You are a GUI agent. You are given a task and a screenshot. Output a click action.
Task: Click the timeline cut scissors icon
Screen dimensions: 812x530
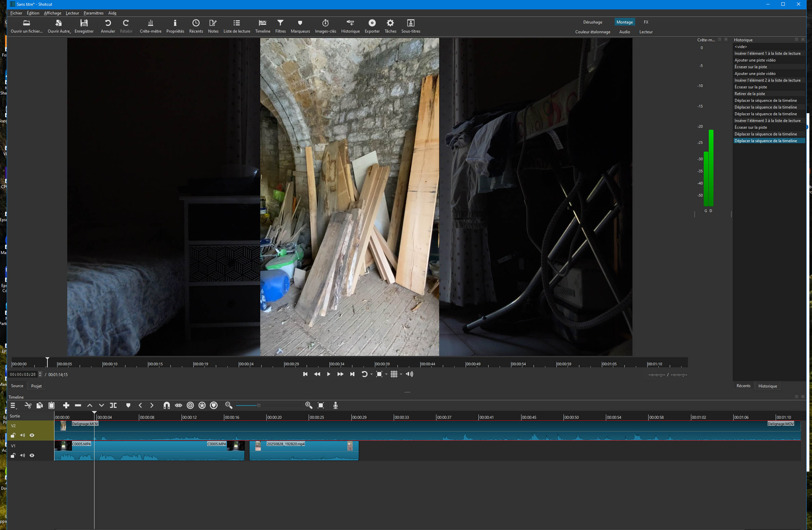click(x=28, y=405)
